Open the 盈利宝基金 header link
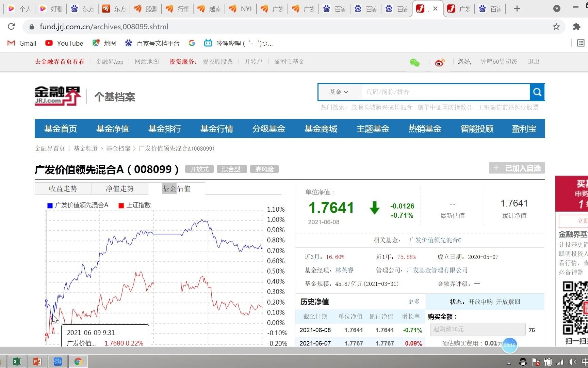The width and height of the screenshot is (588, 368). (289, 62)
